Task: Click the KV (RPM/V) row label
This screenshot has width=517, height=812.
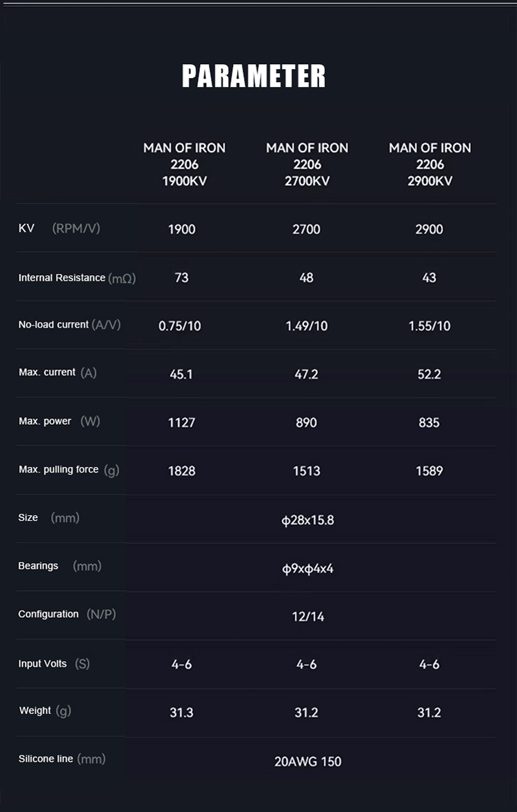Action: click(59, 228)
